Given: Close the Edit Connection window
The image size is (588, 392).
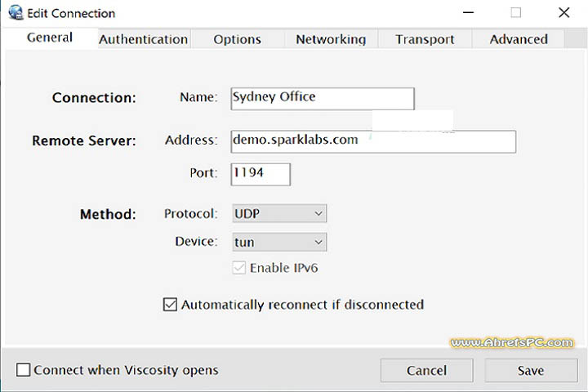Looking at the screenshot, I should [563, 13].
